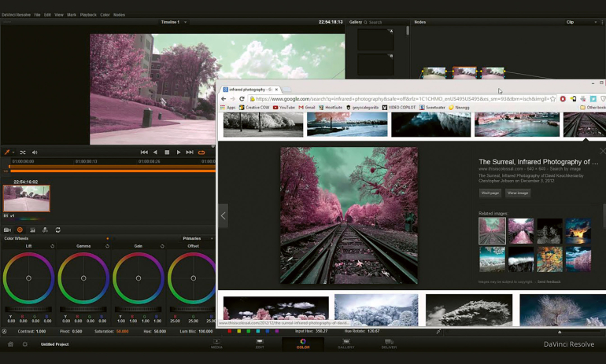This screenshot has width=606, height=364.
Task: Open the Camera Raw palette icon
Action: [7, 230]
